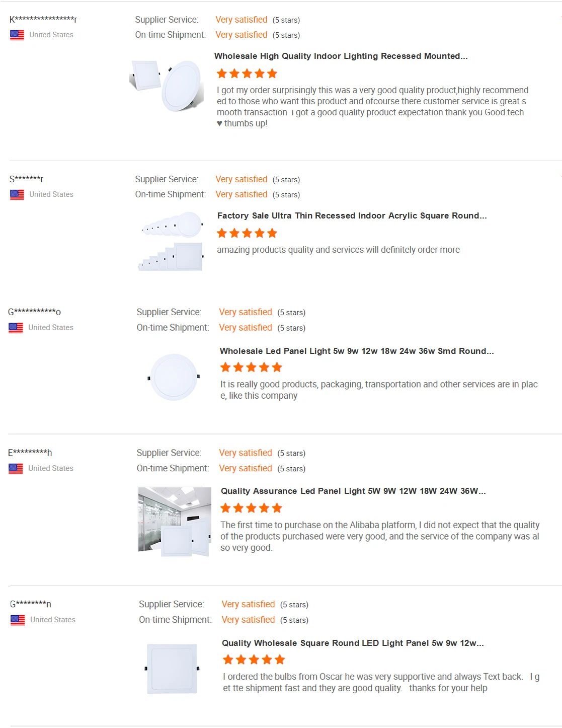Screen dimensions: 562x728
Task: Click US flag beside reviewer S***r
Action: click(x=17, y=195)
